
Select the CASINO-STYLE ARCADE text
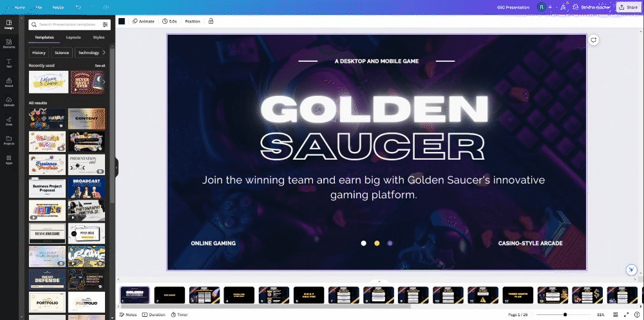pos(530,243)
